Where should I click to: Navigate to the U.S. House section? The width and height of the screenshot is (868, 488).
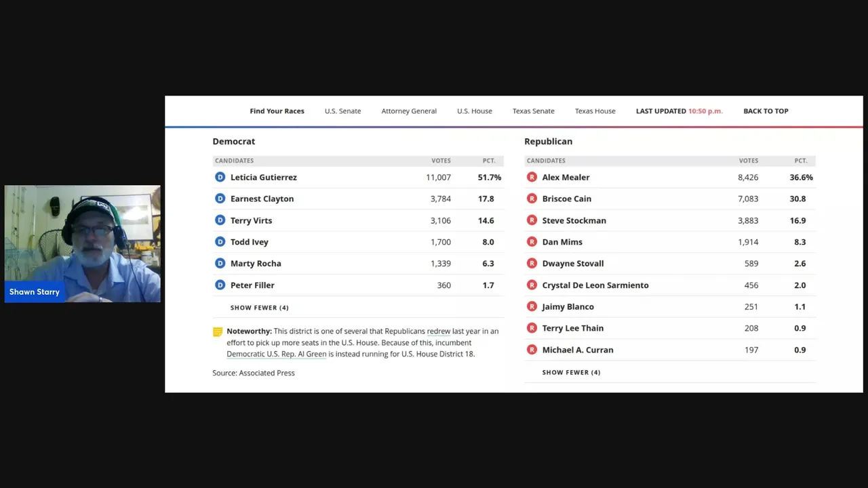click(475, 111)
